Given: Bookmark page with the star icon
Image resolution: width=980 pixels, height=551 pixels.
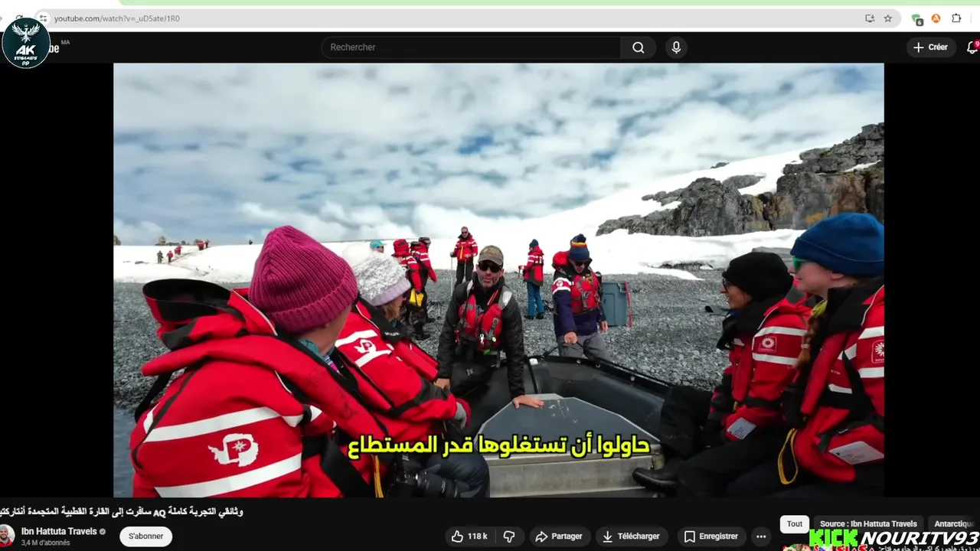Looking at the screenshot, I should [888, 18].
